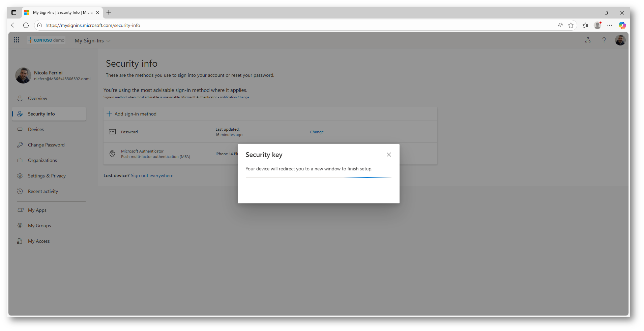The image size is (644, 331).
Task: Click the Sign out everywhere link
Action: (x=152, y=175)
